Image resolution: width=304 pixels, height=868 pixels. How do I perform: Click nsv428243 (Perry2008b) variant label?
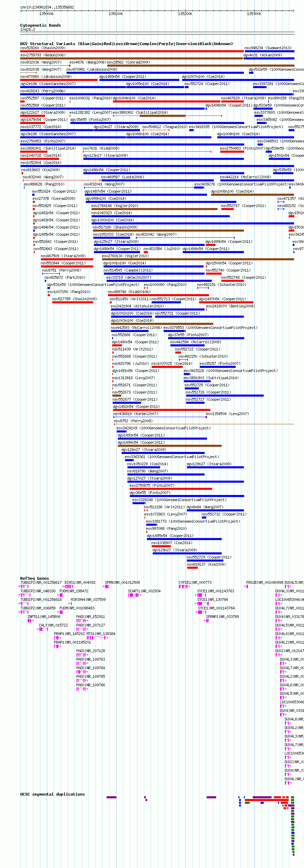pos(43,91)
